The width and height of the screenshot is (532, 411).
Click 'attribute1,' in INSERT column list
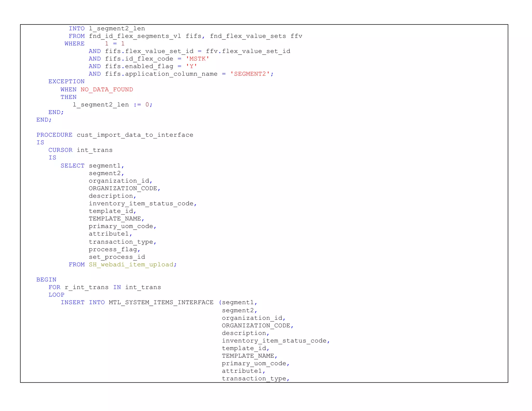(244, 371)
